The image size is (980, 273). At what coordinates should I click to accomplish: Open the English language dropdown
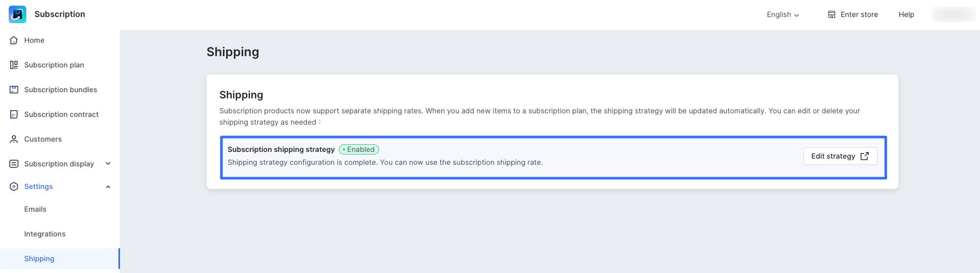(782, 14)
